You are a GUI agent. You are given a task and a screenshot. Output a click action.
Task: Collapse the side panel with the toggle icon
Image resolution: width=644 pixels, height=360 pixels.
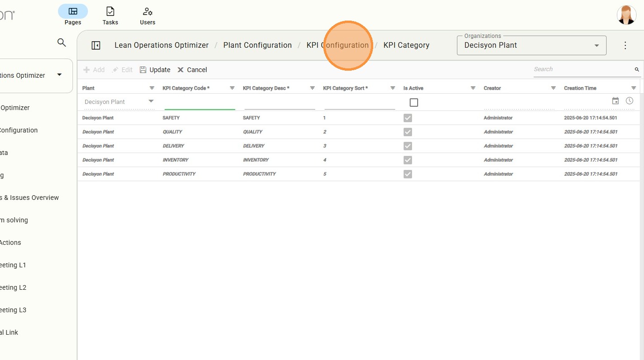coord(96,45)
